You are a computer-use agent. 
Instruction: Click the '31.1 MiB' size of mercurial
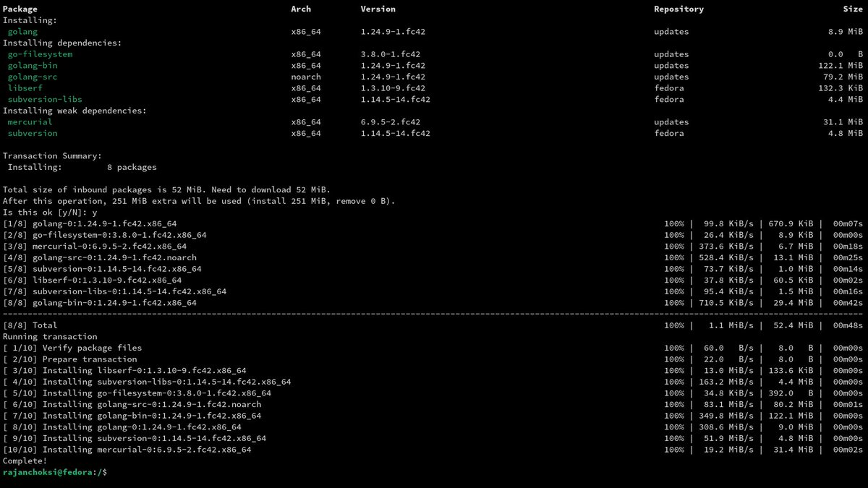click(x=843, y=122)
